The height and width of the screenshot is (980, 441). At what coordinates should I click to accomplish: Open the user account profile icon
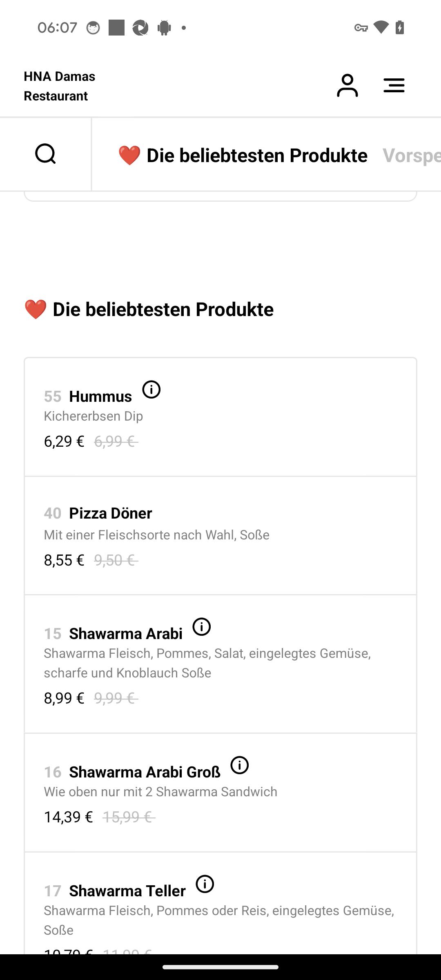point(347,85)
